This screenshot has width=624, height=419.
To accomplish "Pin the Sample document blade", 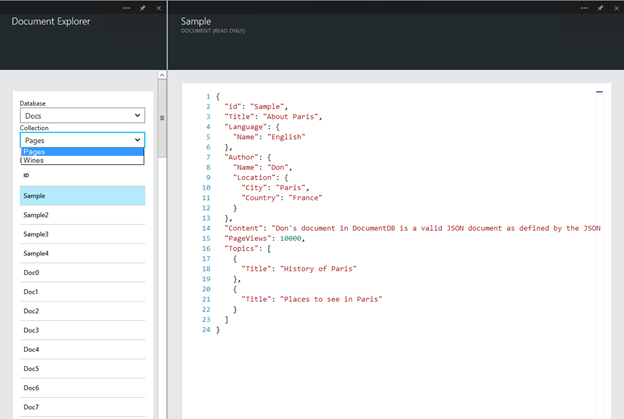I will pos(600,8).
